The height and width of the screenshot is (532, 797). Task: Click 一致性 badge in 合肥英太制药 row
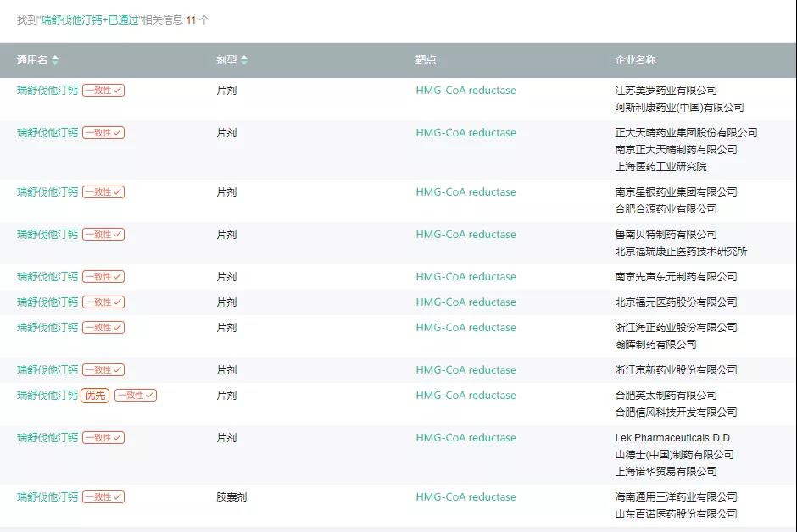pyautogui.click(x=136, y=396)
